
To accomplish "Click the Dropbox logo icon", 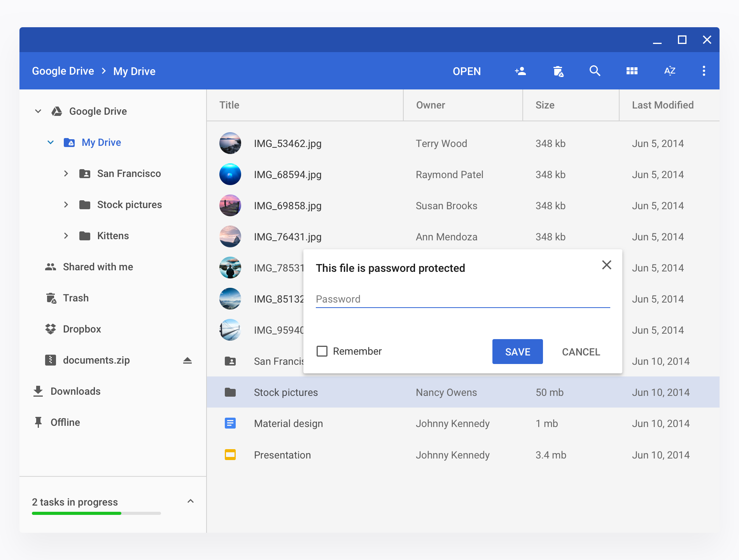I will 51,329.
